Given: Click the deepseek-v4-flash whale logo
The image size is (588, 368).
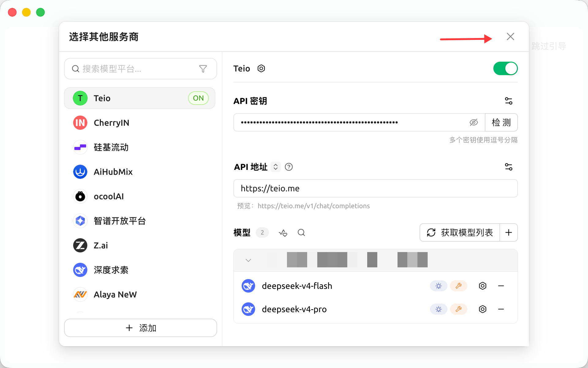Looking at the screenshot, I should (248, 286).
